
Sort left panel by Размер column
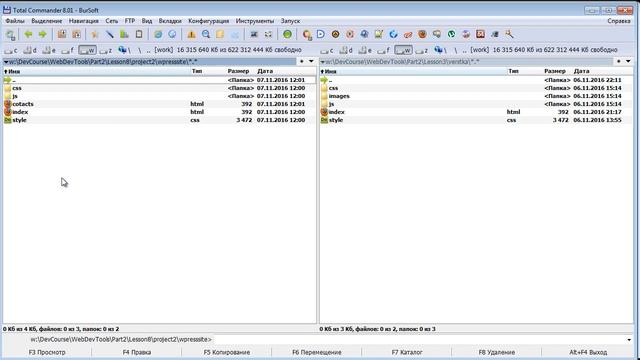point(238,71)
